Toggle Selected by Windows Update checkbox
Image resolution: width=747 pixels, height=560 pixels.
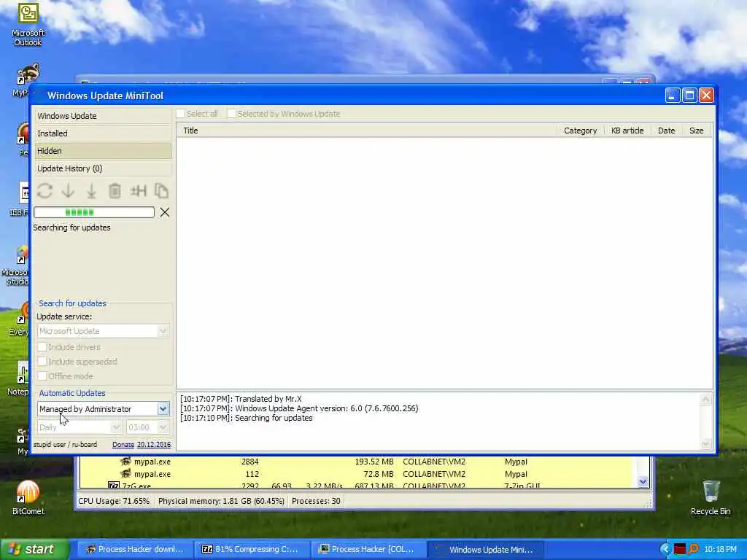tap(231, 114)
